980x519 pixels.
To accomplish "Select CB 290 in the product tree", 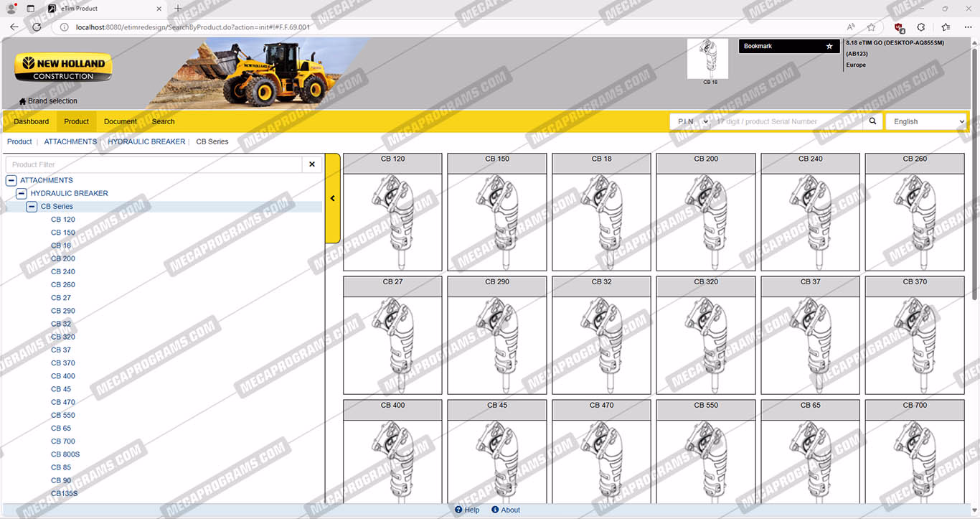I will click(63, 311).
